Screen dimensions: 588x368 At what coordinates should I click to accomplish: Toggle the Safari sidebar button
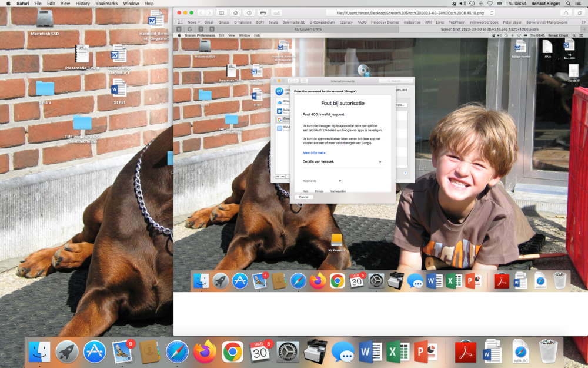point(222,12)
